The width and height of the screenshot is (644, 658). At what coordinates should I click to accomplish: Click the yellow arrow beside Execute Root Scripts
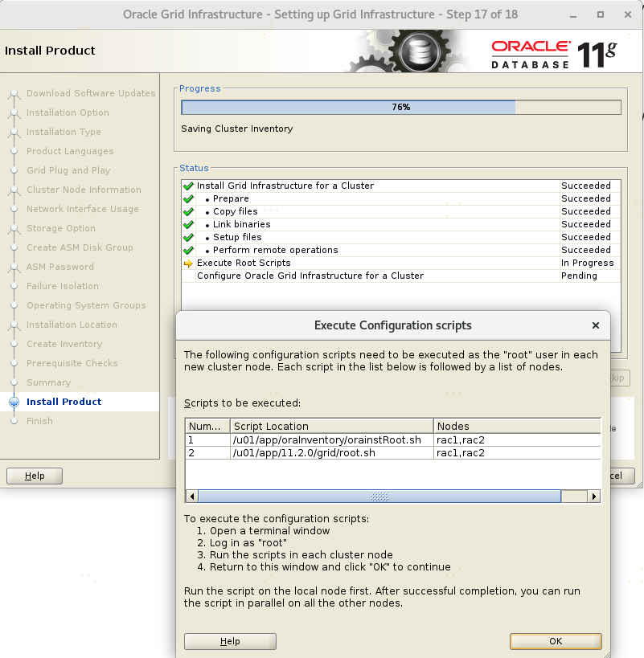coord(188,263)
